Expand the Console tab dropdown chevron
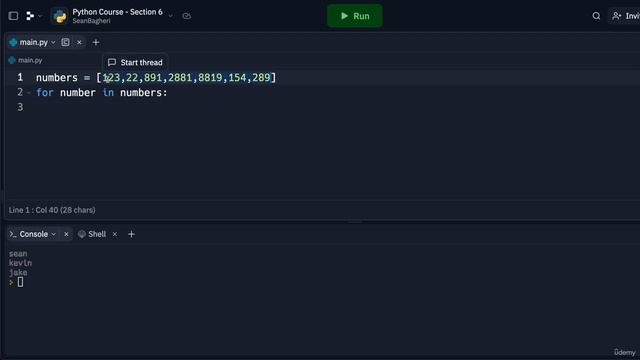Viewport: 640px width, 360px height. [x=53, y=234]
